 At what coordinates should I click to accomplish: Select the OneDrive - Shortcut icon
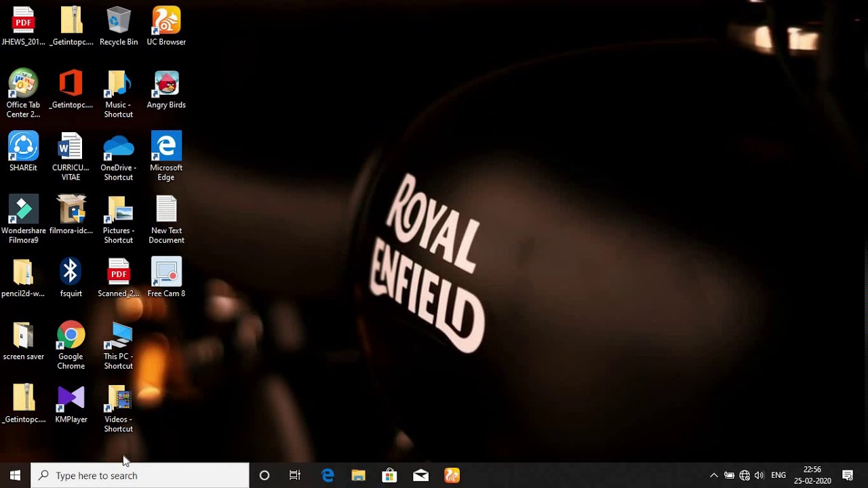119,157
